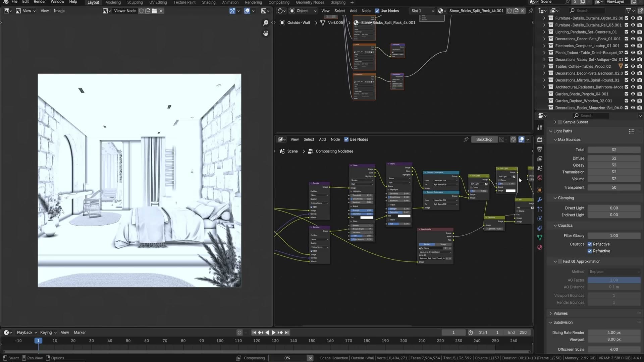Screen dimensions: 644x362
Task: Expand Decorations_Mirrors_Spiral-Round_01 in outliner
Action: [544, 80]
